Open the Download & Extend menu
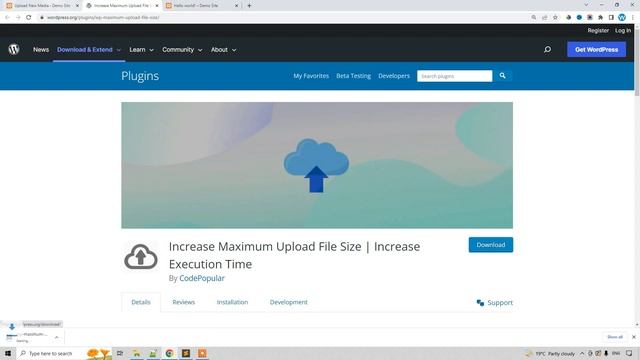The width and height of the screenshot is (640, 360). (x=84, y=49)
